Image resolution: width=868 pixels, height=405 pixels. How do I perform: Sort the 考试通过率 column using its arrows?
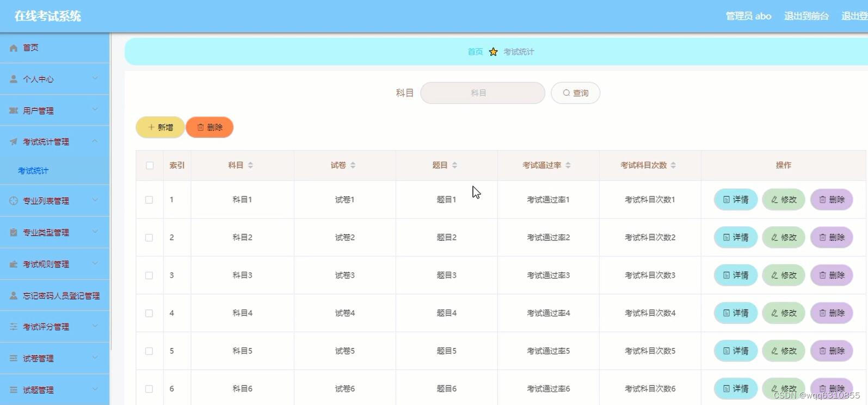(x=568, y=165)
